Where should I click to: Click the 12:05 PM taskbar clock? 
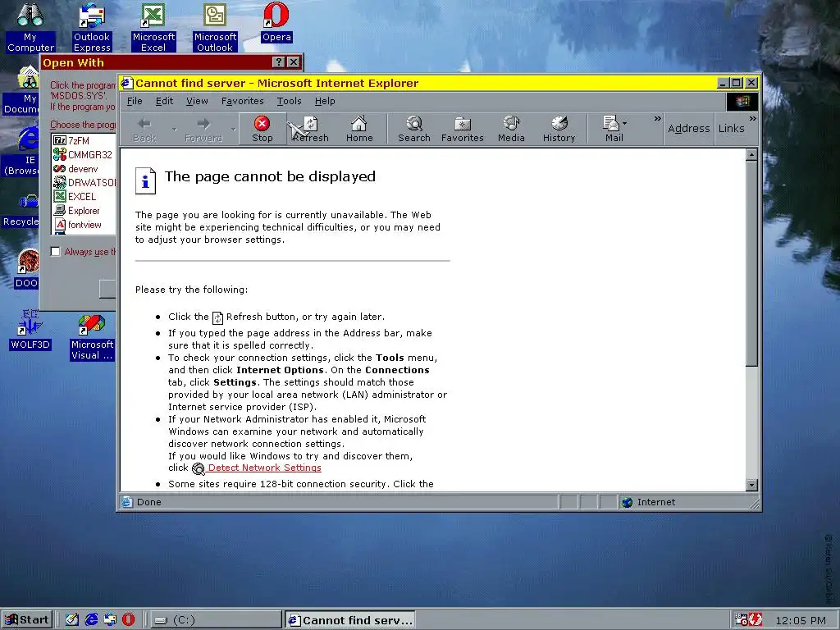coord(801,620)
